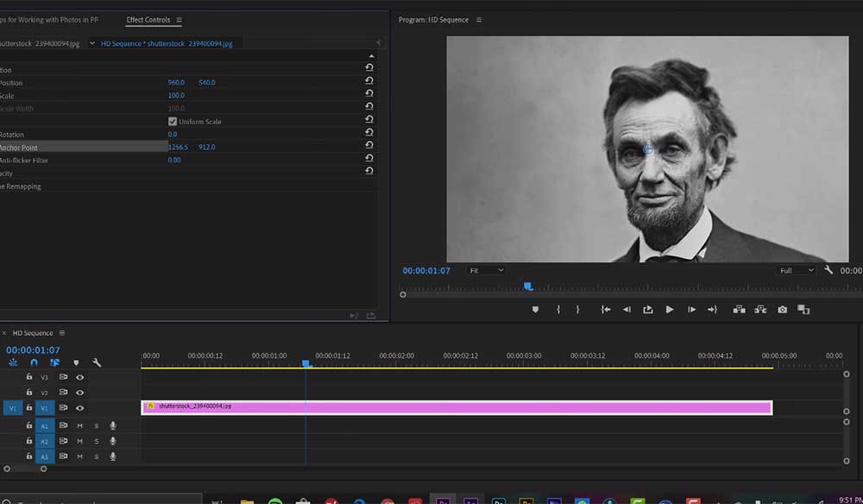Reset the Position property in Effect Controls
Viewport: 863px width, 504px height.
click(370, 83)
